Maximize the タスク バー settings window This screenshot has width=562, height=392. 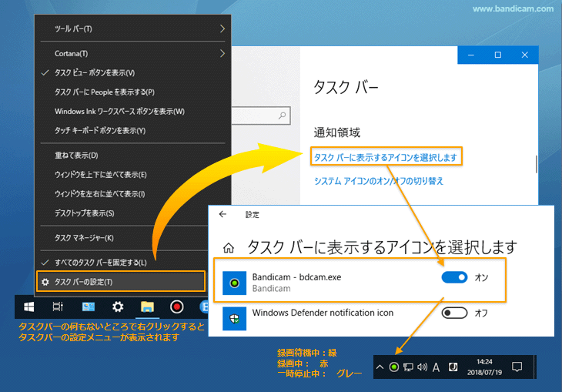click(498, 55)
